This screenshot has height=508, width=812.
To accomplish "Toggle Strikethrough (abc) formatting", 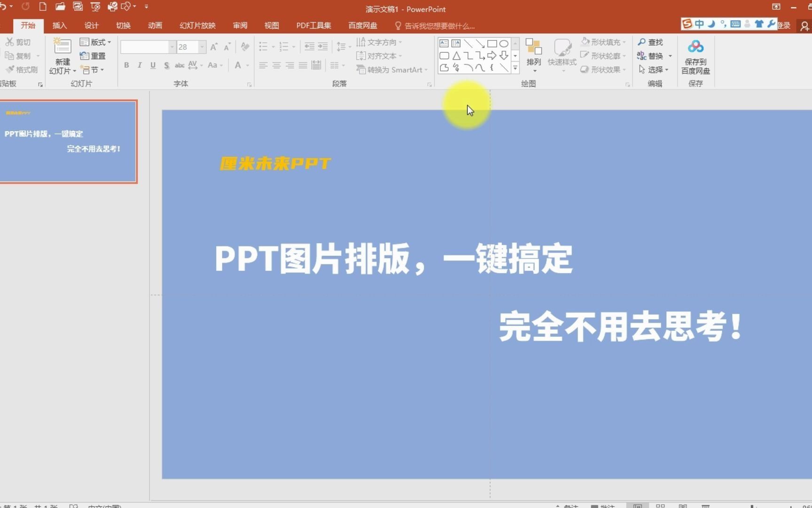I will (x=180, y=65).
